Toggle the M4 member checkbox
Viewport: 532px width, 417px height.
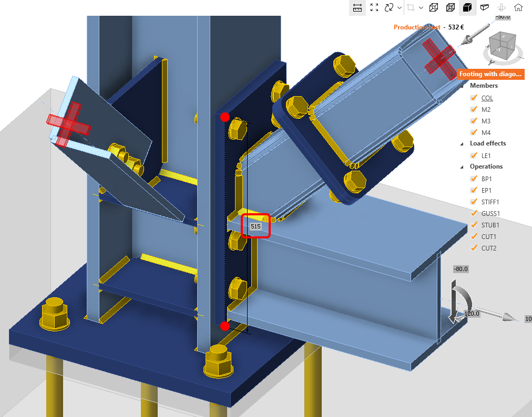click(474, 132)
